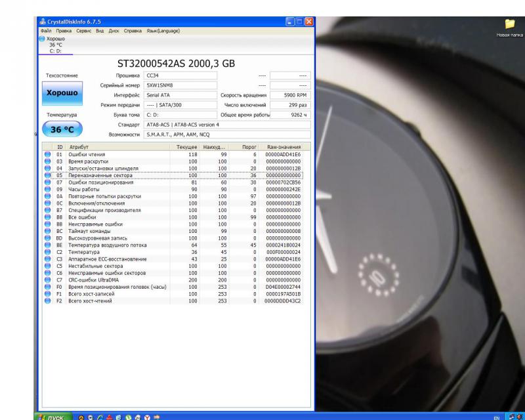Click the status orb for C7 CRC-ошибки UltraDMA
Image resolution: width=525 pixels, height=420 pixels.
point(47,280)
